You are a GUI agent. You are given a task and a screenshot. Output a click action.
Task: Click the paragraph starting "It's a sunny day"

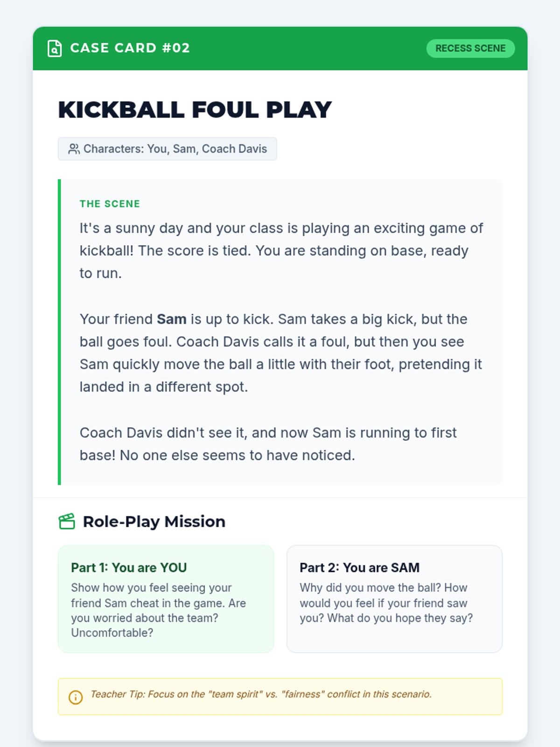point(281,251)
